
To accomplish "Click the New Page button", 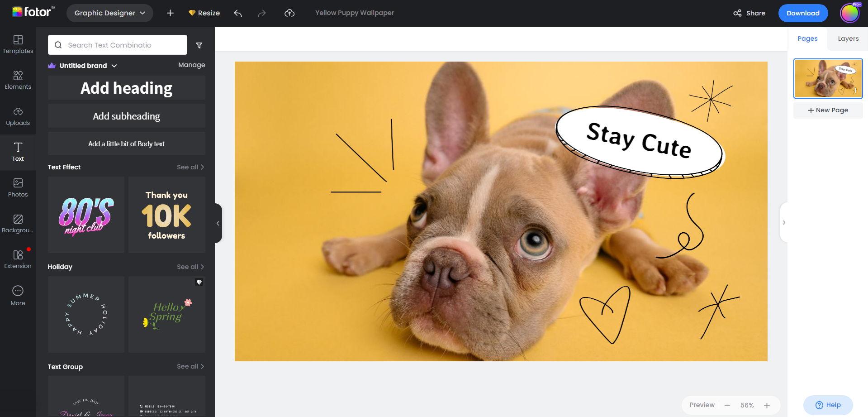I will (x=828, y=110).
